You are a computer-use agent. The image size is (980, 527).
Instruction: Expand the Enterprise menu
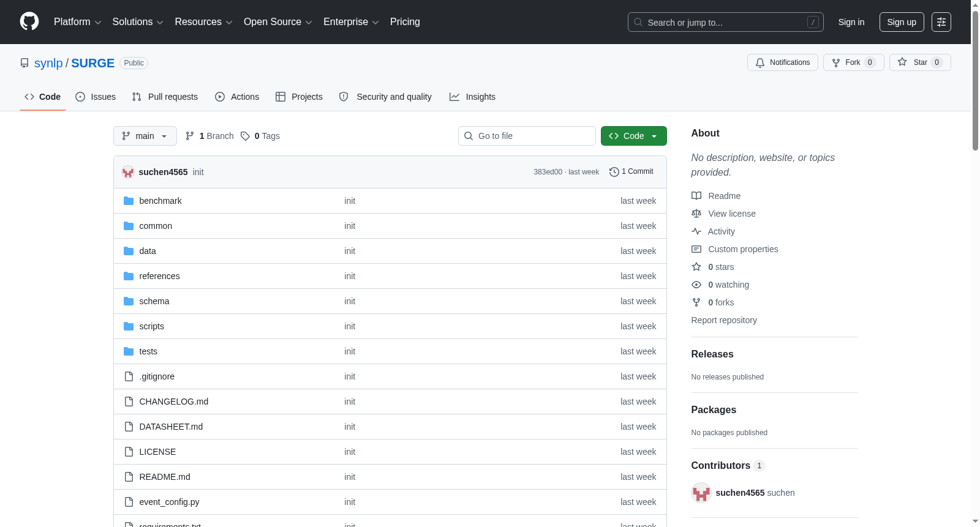tap(351, 22)
